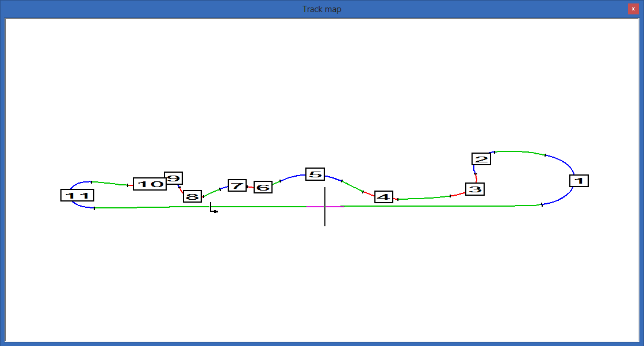Select corner marker 2 label

481,159
